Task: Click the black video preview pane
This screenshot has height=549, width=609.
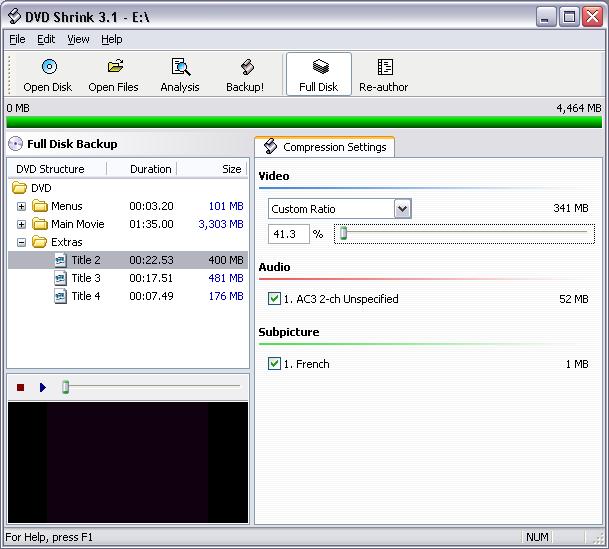Action: coord(128,462)
